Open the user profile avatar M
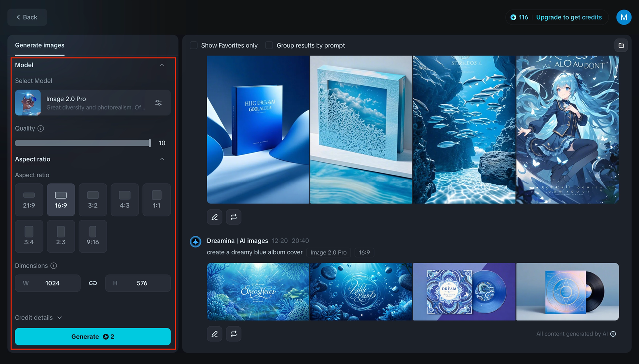639x364 pixels. click(624, 17)
